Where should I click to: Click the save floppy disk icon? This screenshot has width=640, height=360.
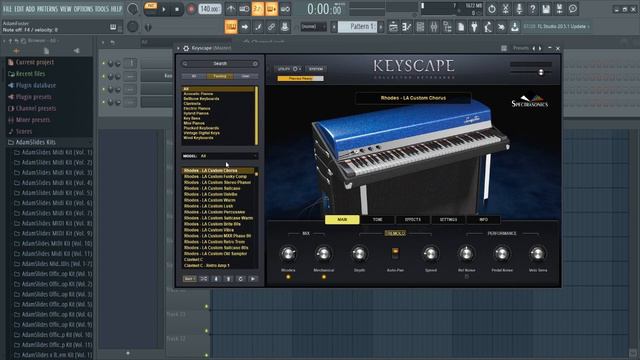coord(546,9)
